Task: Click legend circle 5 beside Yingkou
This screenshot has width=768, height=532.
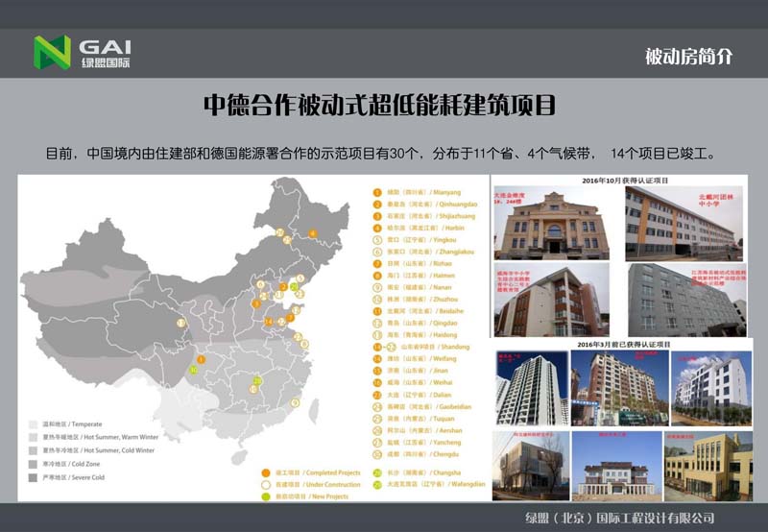Action: coord(377,240)
